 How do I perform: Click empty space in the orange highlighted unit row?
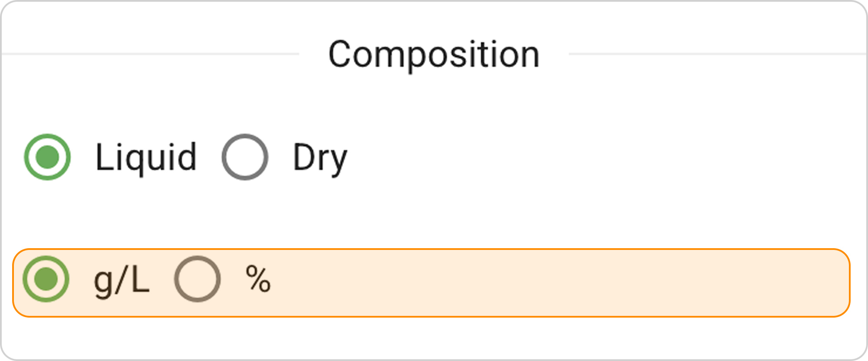click(564, 282)
